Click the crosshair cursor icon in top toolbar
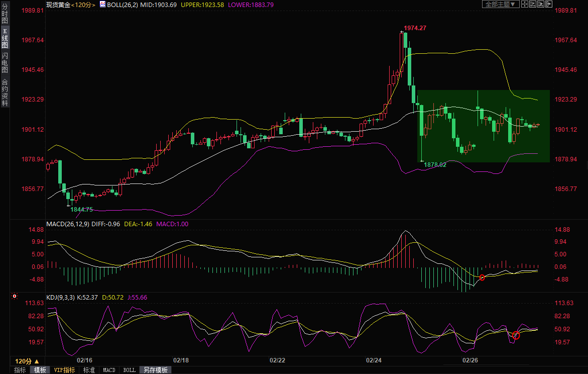588x374 pixels. pyautogui.click(x=524, y=4)
